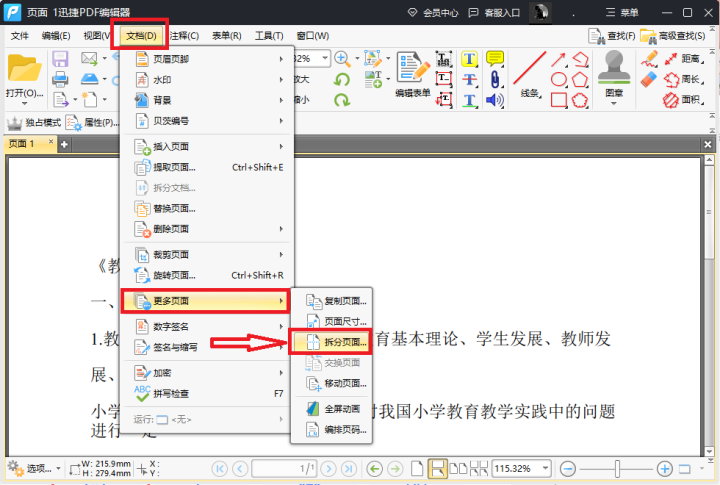Select the strikethrough text tool
The image size is (720, 485).
click(469, 79)
